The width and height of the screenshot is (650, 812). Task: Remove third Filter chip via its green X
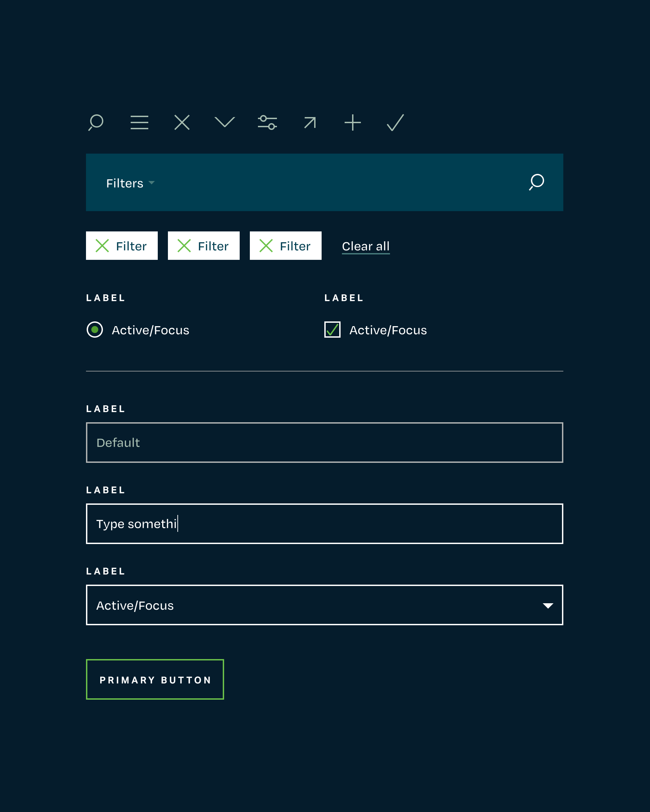(266, 246)
